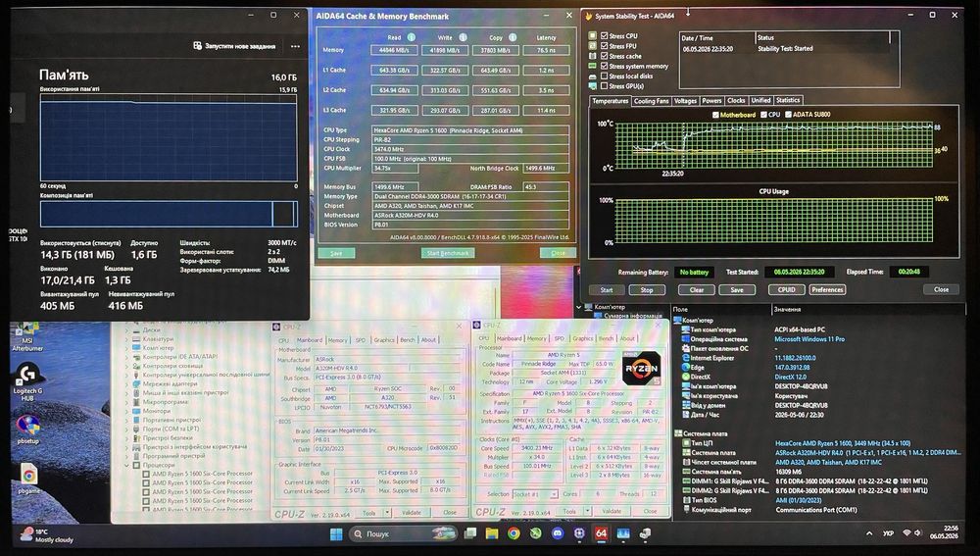Collapse the Процесори node in Device Manager
This screenshot has height=556, width=980.
[x=126, y=466]
